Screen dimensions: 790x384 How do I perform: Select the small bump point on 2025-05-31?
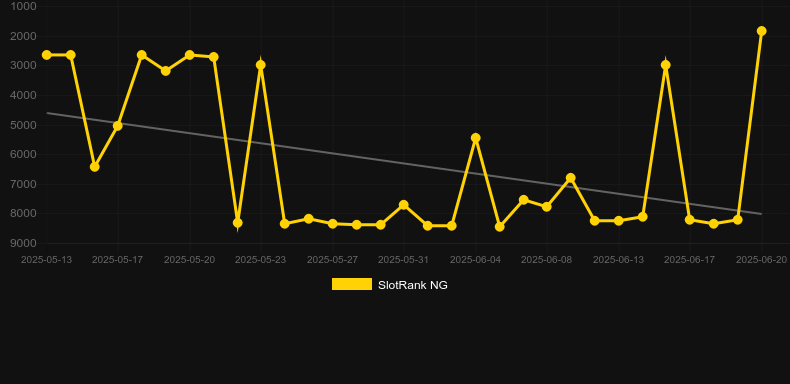pyautogui.click(x=404, y=205)
